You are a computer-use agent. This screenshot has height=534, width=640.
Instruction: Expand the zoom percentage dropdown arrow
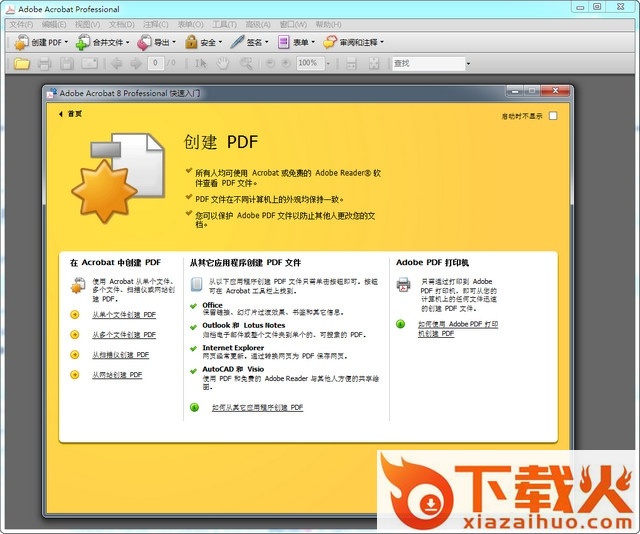tap(328, 64)
